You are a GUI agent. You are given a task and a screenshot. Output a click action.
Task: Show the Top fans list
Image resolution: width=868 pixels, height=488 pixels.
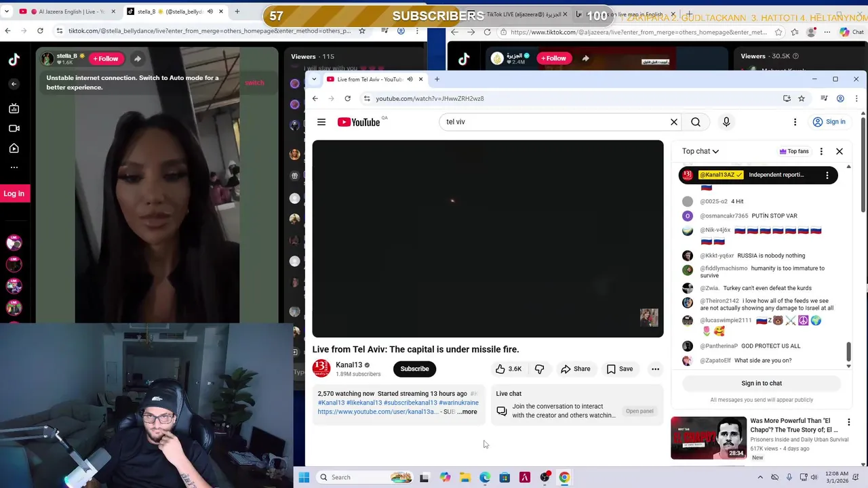click(794, 151)
